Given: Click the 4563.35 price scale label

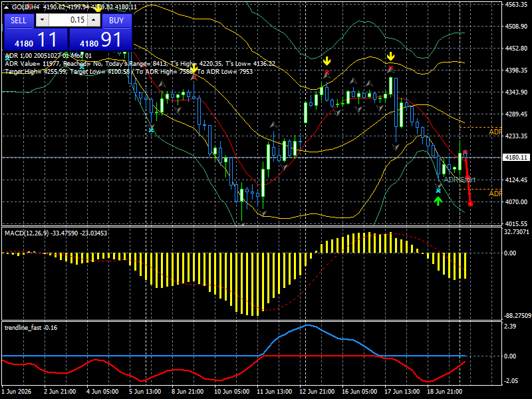Looking at the screenshot, I should coord(516,5).
